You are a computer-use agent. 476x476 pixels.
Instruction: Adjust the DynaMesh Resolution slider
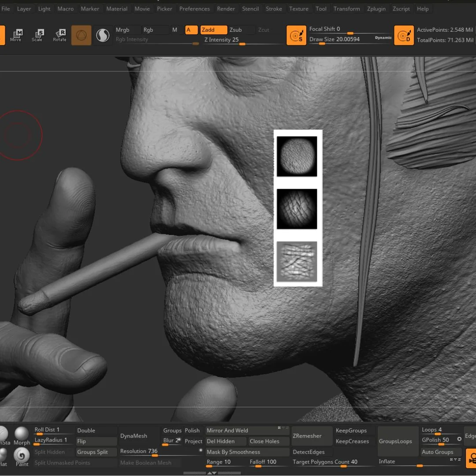[160, 452]
